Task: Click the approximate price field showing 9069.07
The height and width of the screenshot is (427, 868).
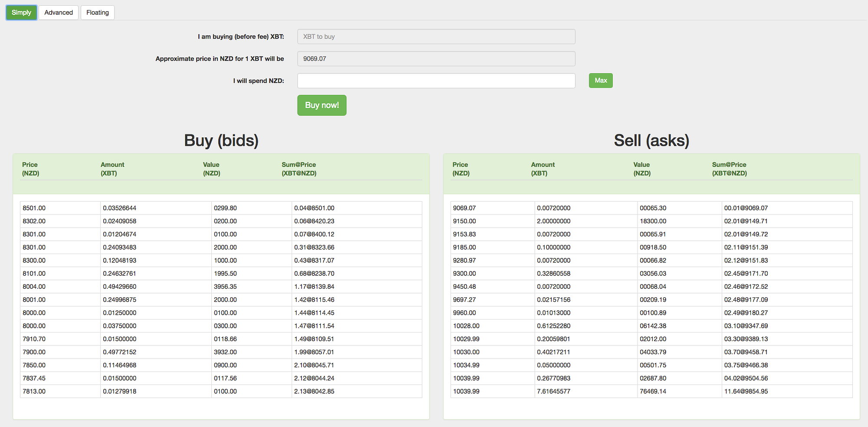Action: coord(436,59)
